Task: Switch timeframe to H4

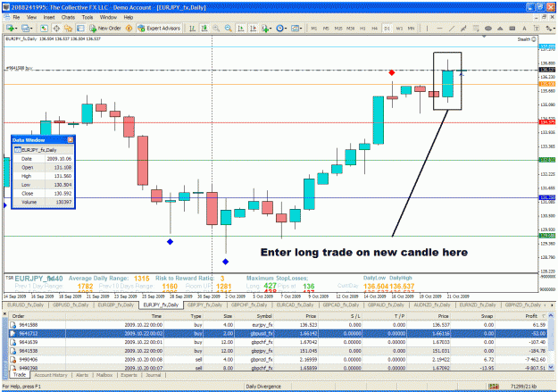Action: tap(375, 28)
